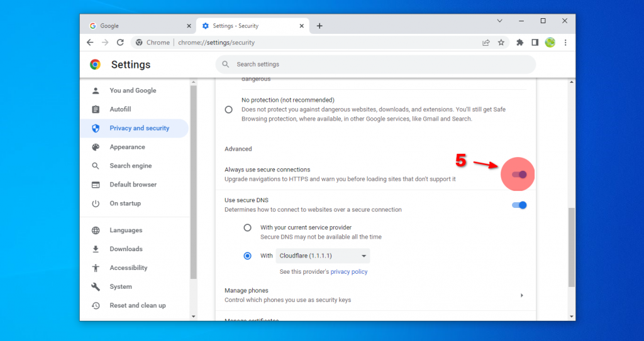
Task: Click the System wrench icon
Action: 96,287
